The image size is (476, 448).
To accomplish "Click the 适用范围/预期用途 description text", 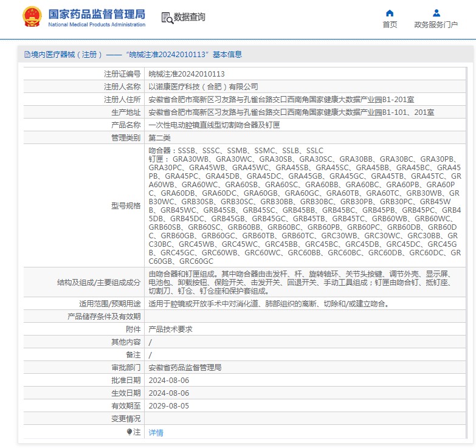I will pos(269,304).
